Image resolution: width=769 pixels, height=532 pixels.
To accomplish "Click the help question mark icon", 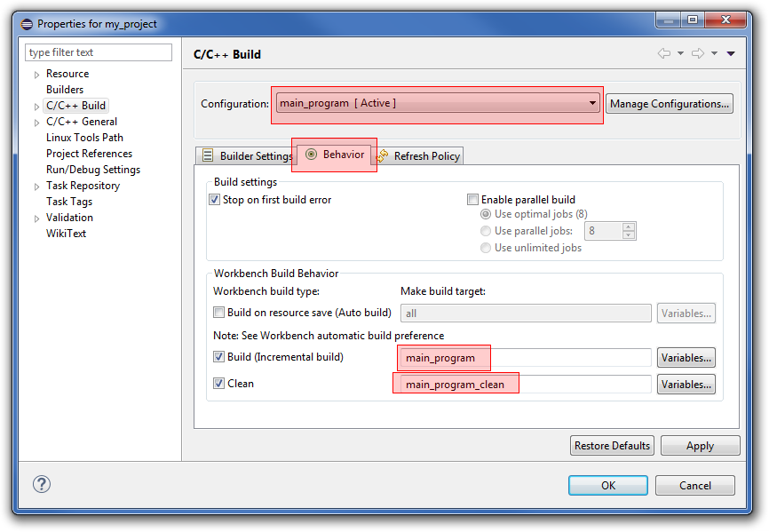I will pos(42,484).
